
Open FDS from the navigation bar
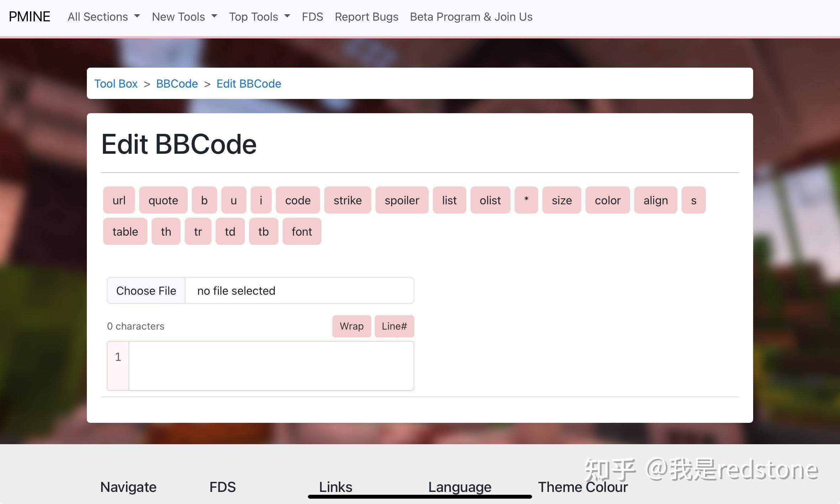tap(312, 17)
